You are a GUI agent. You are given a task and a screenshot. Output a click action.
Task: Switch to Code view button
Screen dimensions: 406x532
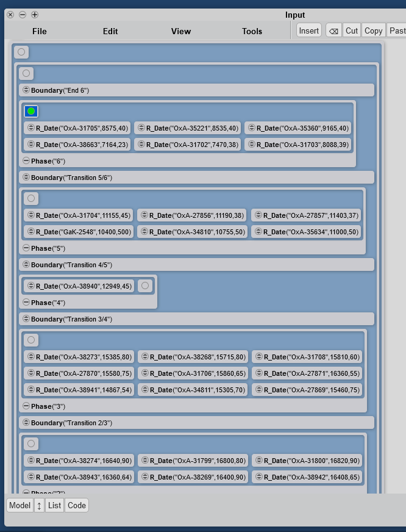(x=77, y=505)
